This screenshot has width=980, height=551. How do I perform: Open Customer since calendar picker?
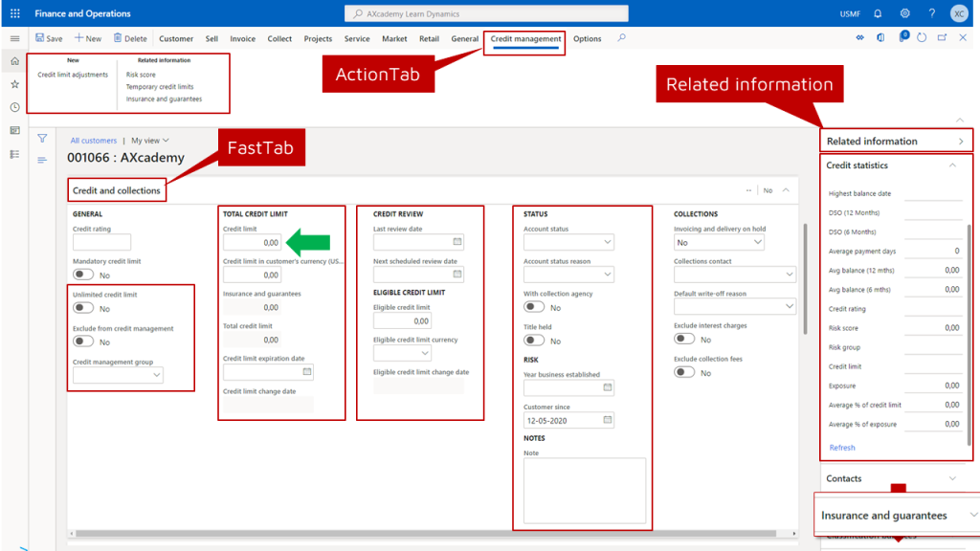pos(608,420)
